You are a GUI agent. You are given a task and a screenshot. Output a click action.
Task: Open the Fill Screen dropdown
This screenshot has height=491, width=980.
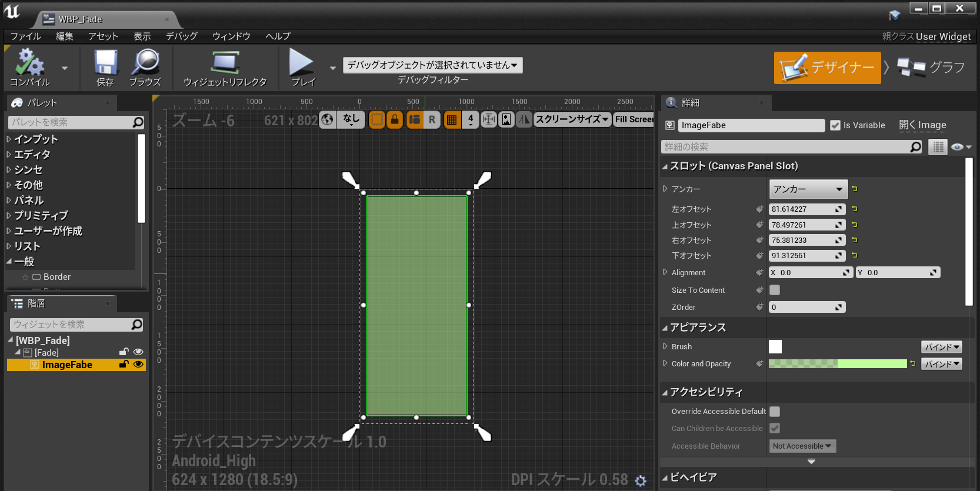point(634,119)
